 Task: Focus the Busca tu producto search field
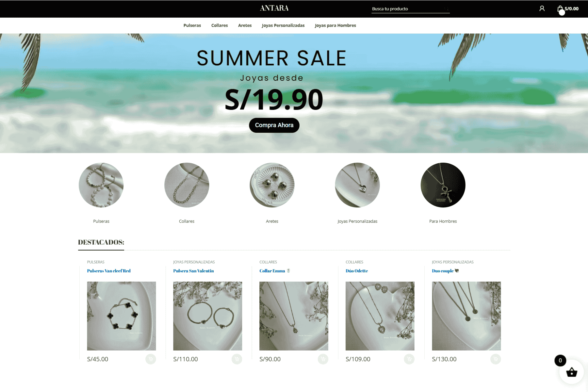(x=411, y=9)
